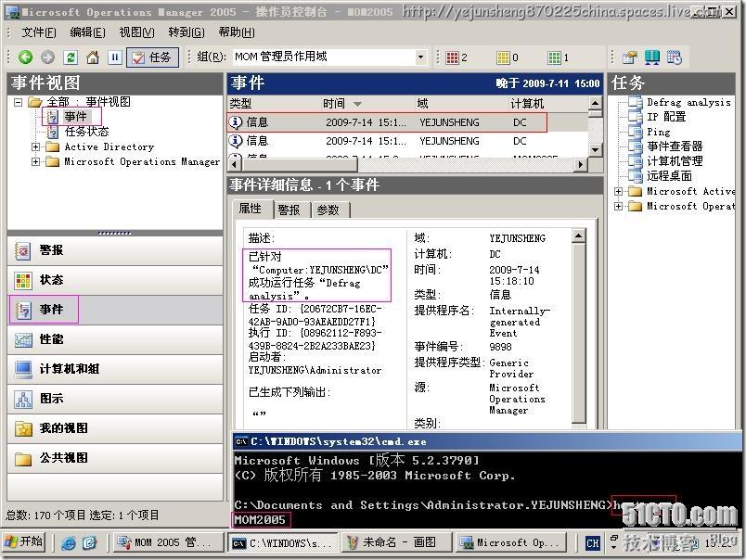
Task: Open the 文件(F) menu
Action: [x=39, y=32]
